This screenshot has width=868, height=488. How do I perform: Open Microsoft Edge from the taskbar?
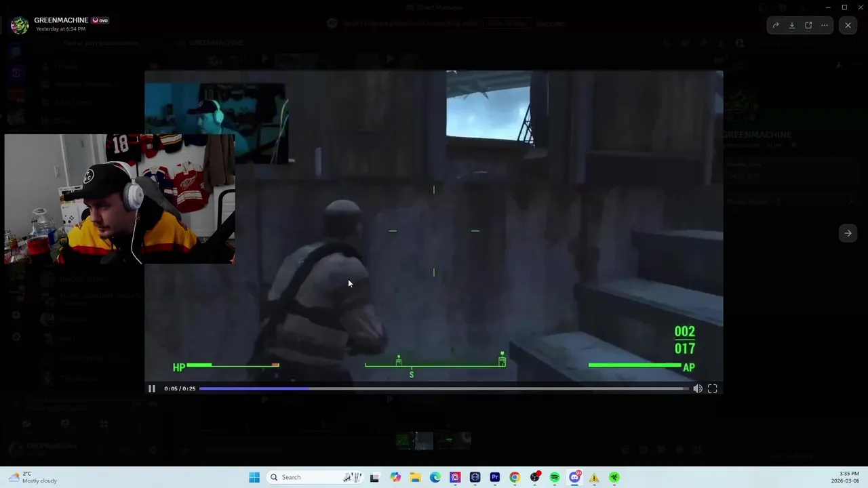pos(435,477)
